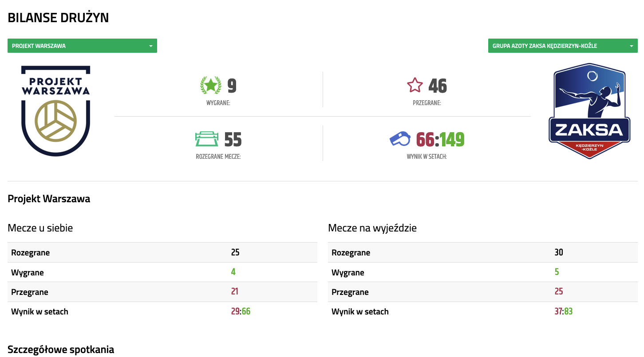Click the 55 matches played number

tap(233, 140)
